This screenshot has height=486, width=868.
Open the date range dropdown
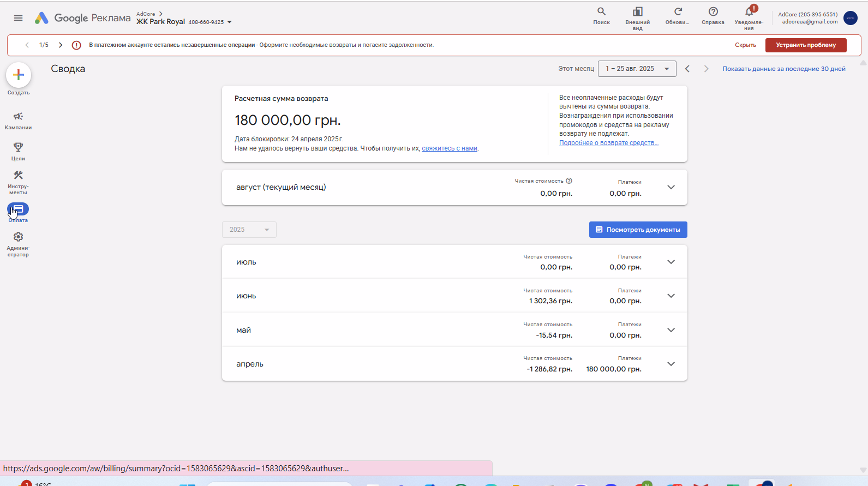(x=637, y=69)
